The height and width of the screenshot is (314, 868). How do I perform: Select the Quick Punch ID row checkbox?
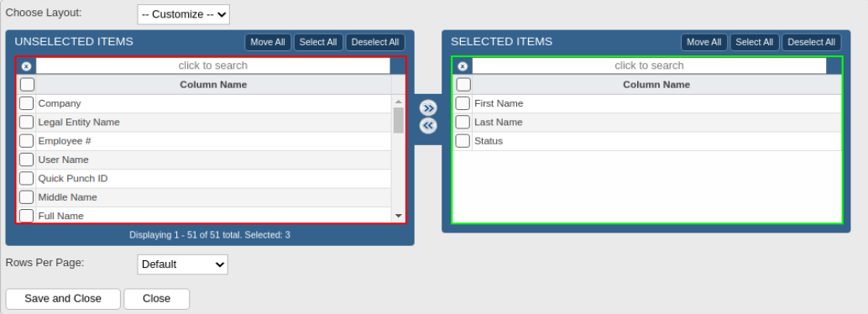click(27, 178)
